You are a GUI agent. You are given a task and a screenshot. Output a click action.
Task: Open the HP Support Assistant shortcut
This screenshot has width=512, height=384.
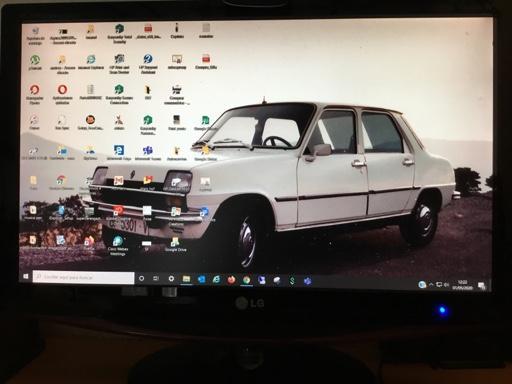pyautogui.click(x=148, y=63)
